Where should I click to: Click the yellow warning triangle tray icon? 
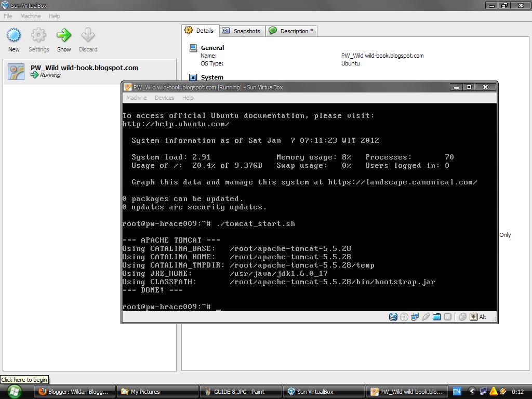click(494, 392)
